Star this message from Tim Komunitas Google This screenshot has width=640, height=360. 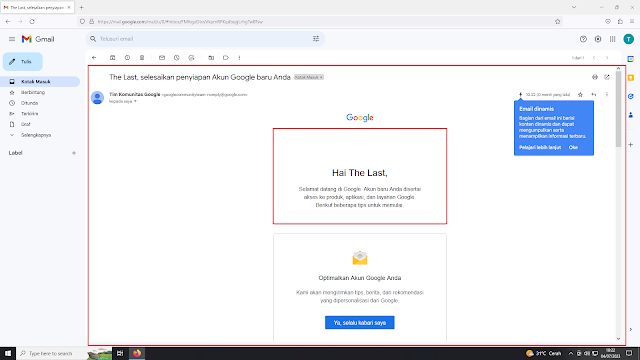click(580, 95)
